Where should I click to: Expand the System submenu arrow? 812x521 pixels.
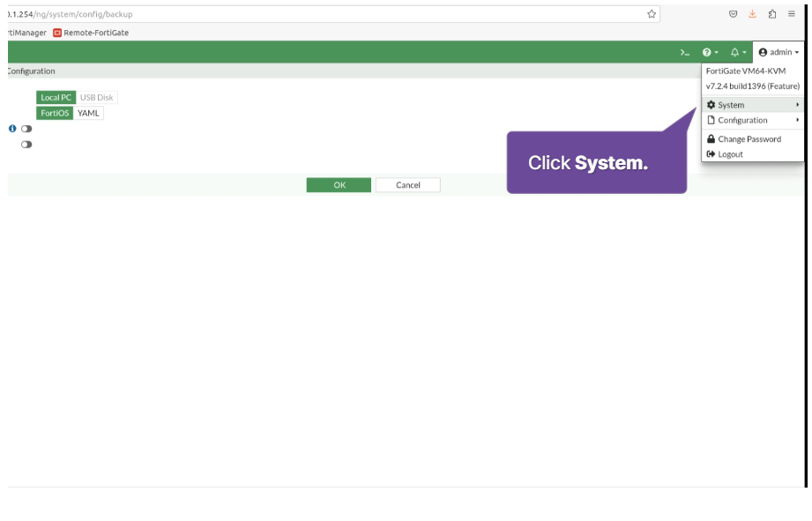coord(798,105)
